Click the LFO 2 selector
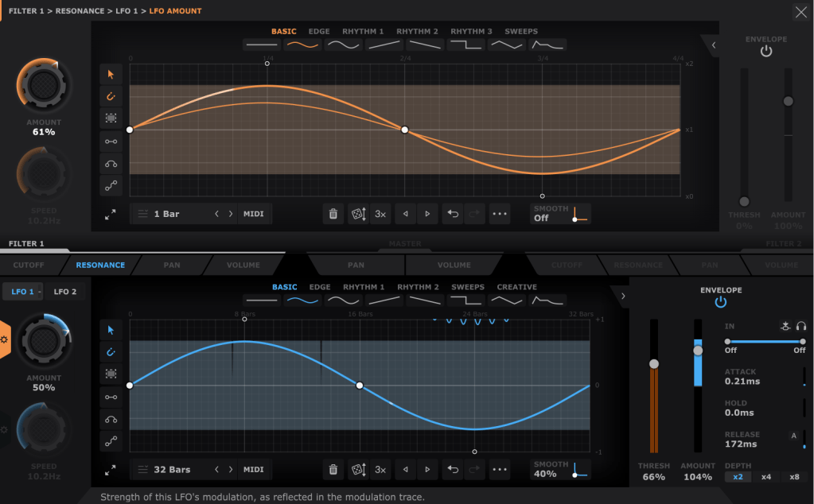This screenshot has height=504, width=814. tap(65, 292)
